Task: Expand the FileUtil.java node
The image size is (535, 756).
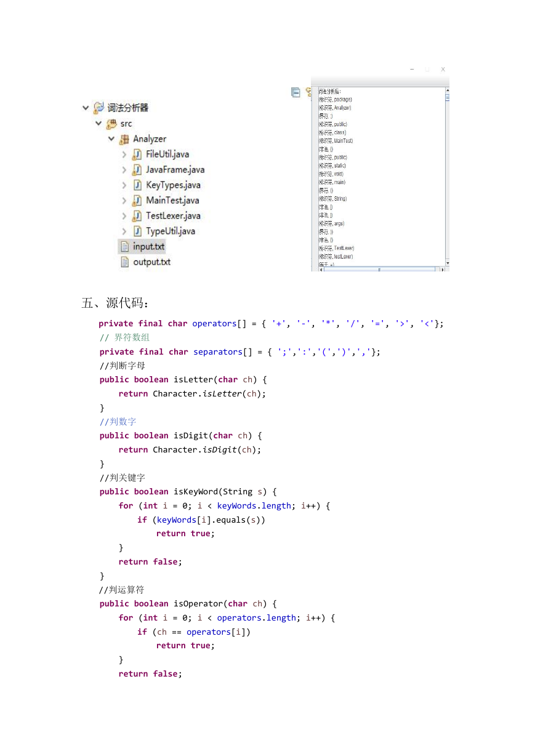Action: [124, 155]
